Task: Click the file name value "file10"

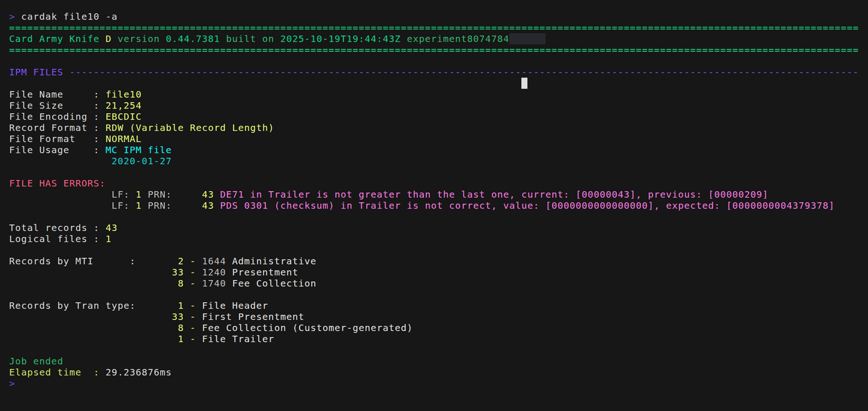Action: click(x=123, y=95)
